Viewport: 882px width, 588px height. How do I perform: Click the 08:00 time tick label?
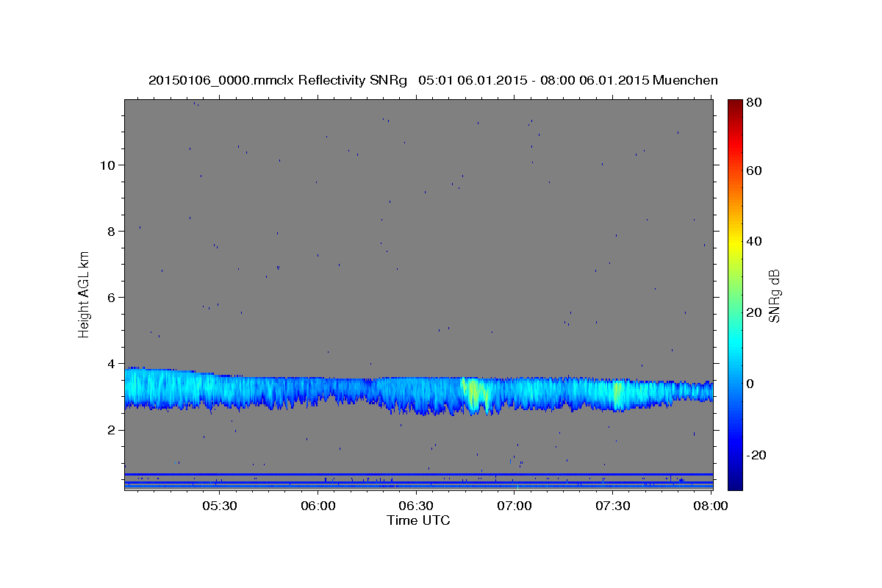point(711,506)
